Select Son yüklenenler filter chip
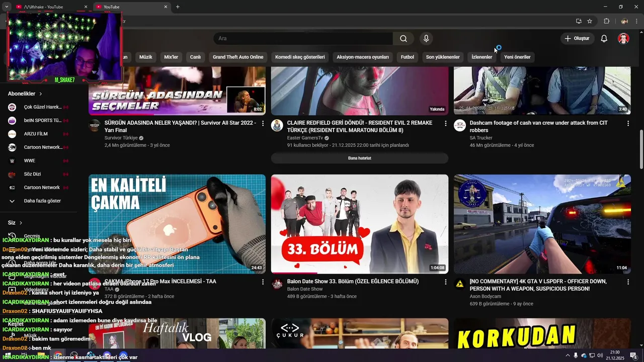Image resolution: width=644 pixels, height=362 pixels. point(443,57)
